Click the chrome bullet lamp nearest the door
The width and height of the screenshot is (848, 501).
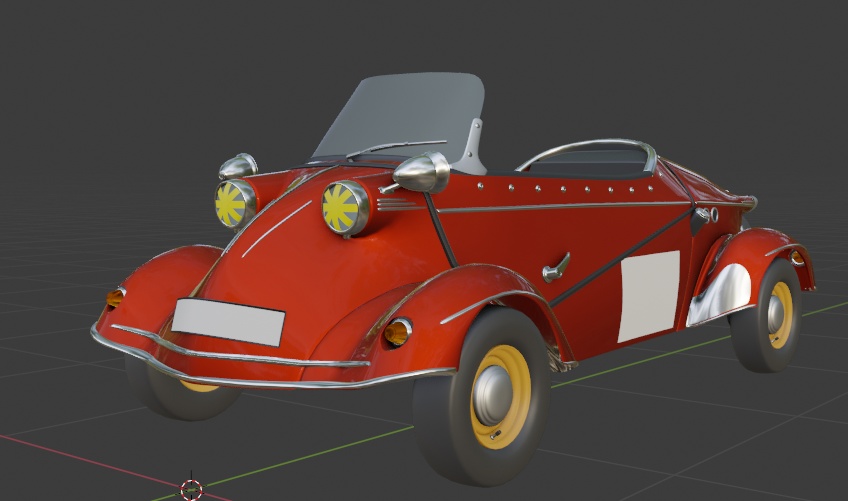[x=422, y=173]
